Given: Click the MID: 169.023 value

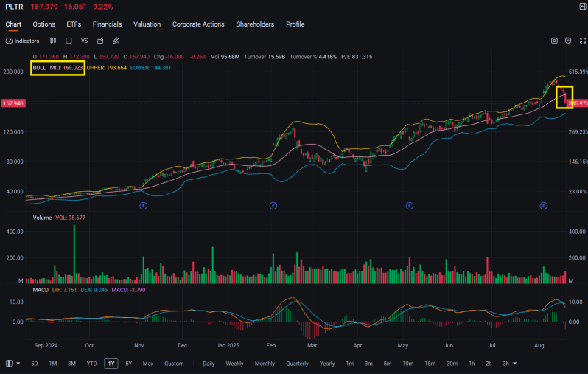Looking at the screenshot, I should [x=66, y=68].
